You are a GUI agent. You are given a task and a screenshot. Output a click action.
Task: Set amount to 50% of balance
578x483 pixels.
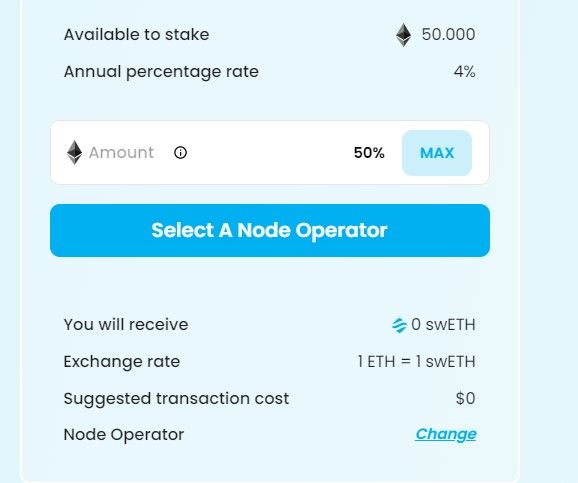(x=369, y=153)
